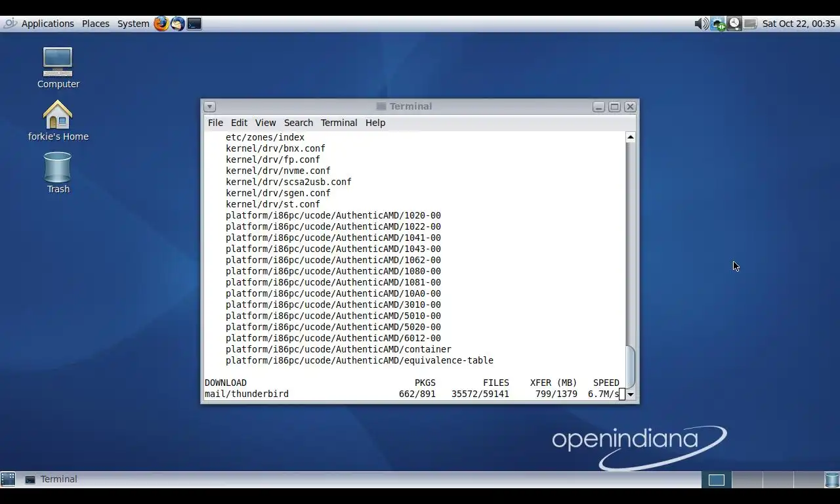Click the terminal vertical scrollbar thumb

(630, 367)
